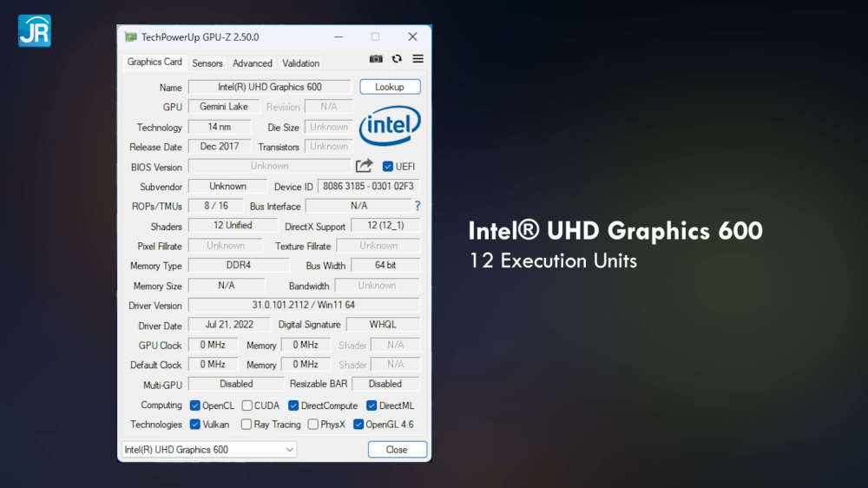Click the Bandwidth field showing Unknown
This screenshot has height=488, width=868.
pos(377,286)
